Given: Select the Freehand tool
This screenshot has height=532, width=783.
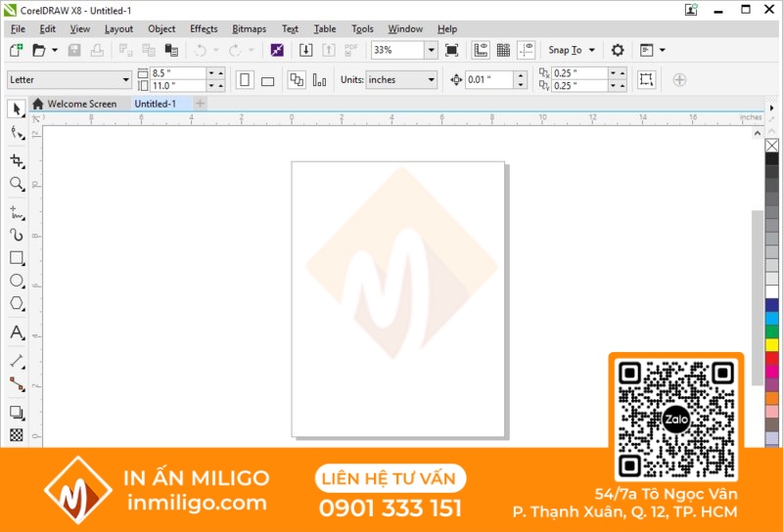Looking at the screenshot, I should tap(17, 213).
